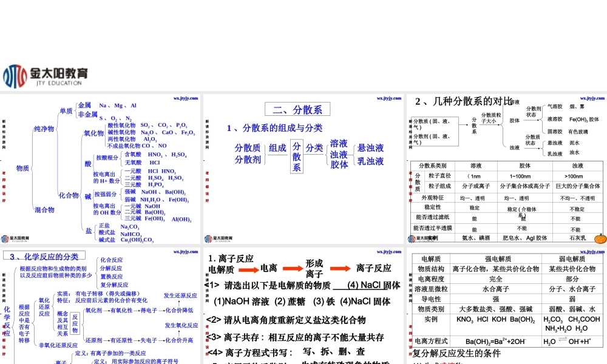
Task: Click the option (1)NaOH 溶液
Action: point(242,302)
